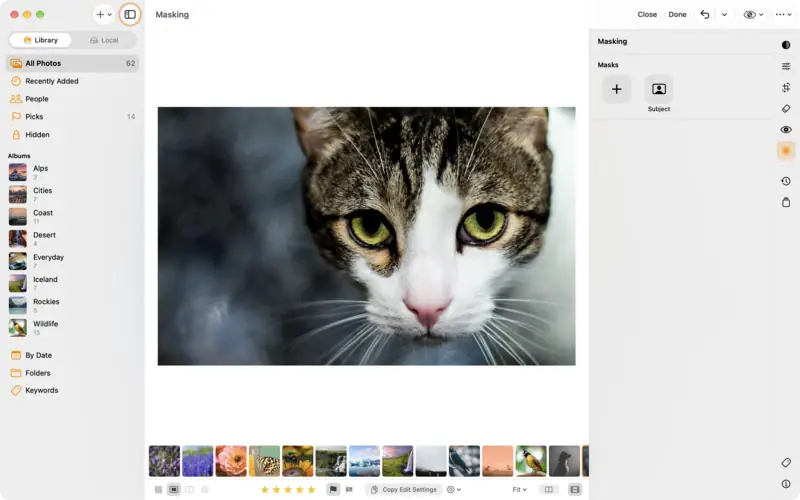
Task: Open the Fit zoom dropdown
Action: coord(519,490)
